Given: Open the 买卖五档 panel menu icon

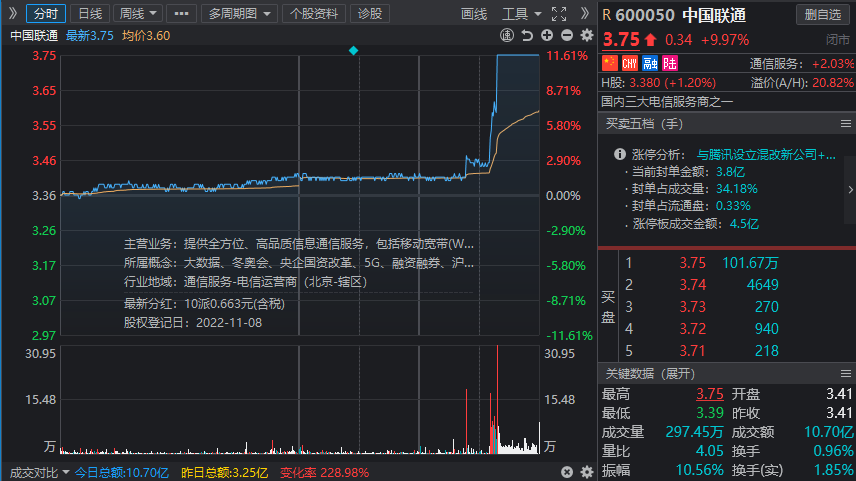Looking at the screenshot, I should pos(846,124).
